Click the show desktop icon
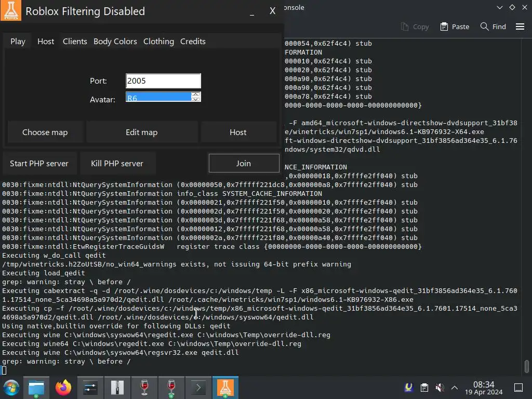 (x=518, y=388)
